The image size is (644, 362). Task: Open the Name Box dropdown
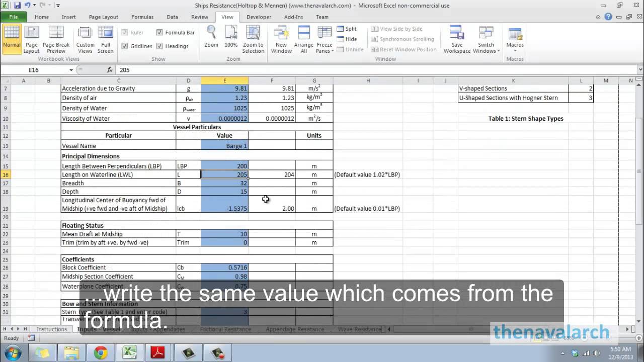pyautogui.click(x=71, y=70)
